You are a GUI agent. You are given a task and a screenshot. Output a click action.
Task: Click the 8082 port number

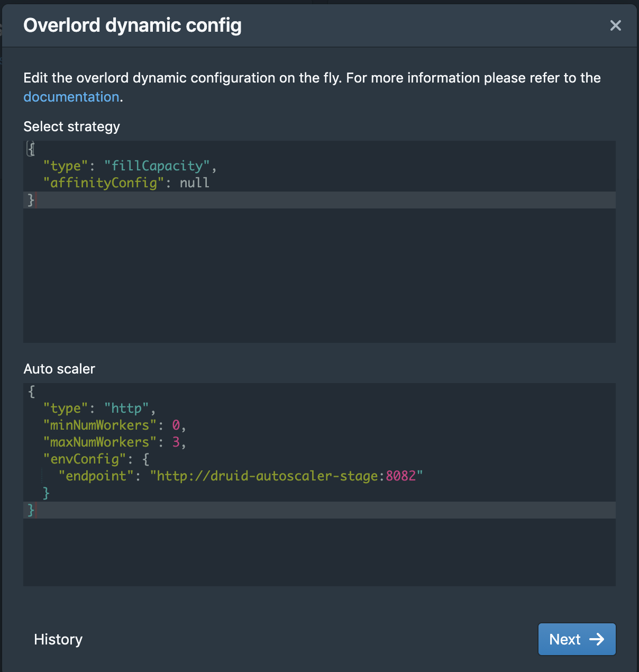400,476
